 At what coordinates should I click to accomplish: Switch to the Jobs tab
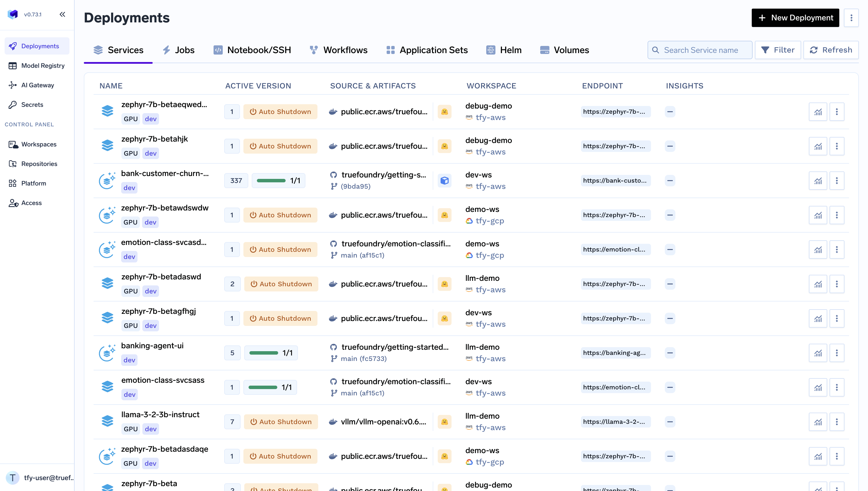point(178,50)
